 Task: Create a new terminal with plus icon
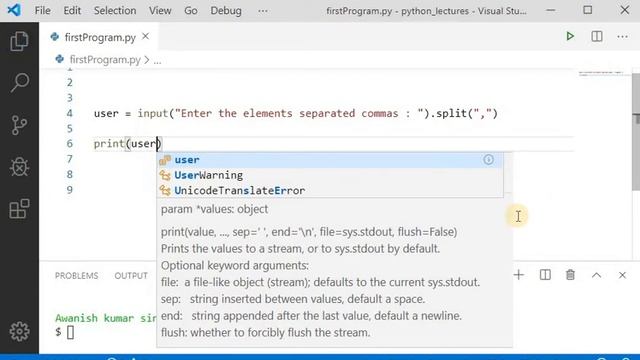click(x=519, y=275)
